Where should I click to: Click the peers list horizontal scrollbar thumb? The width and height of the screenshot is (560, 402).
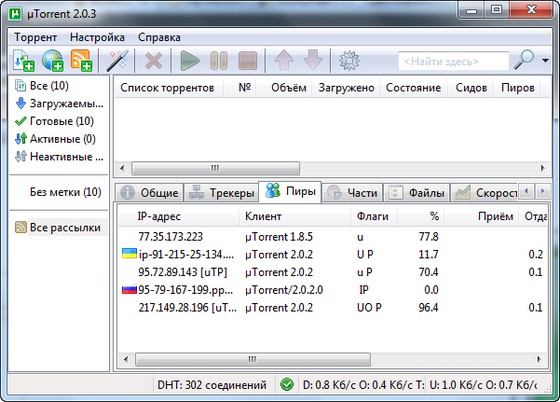pos(252,359)
